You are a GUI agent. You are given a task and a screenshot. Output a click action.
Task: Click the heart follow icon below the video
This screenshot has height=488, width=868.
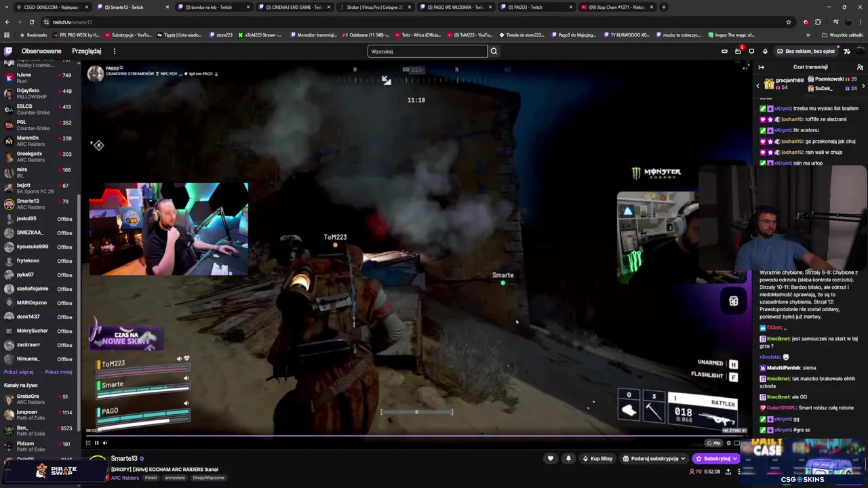point(551,458)
